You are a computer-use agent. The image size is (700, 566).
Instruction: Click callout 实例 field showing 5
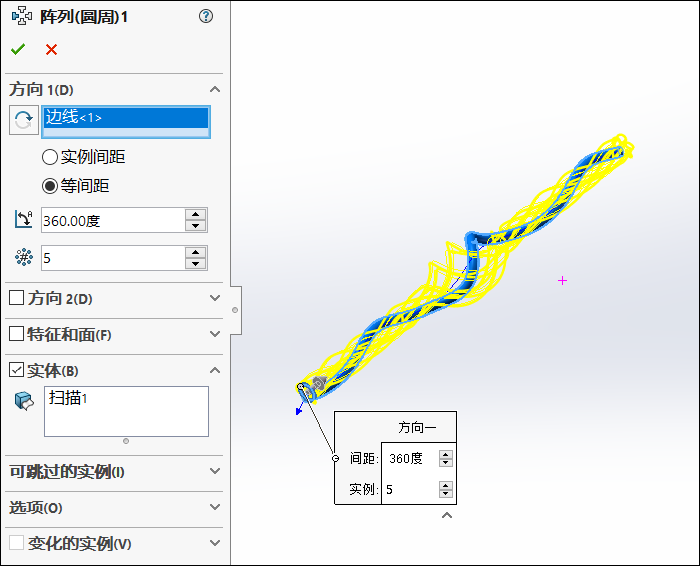tap(411, 490)
